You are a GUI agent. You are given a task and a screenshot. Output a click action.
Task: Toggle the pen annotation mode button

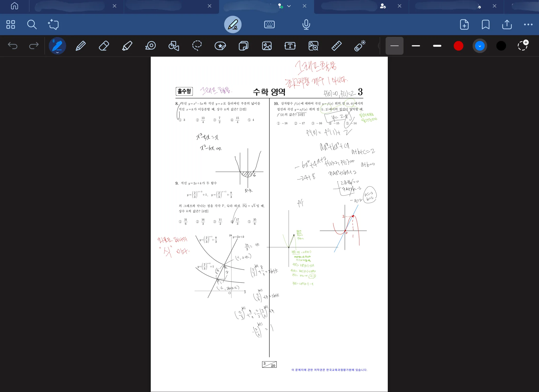pos(233,24)
